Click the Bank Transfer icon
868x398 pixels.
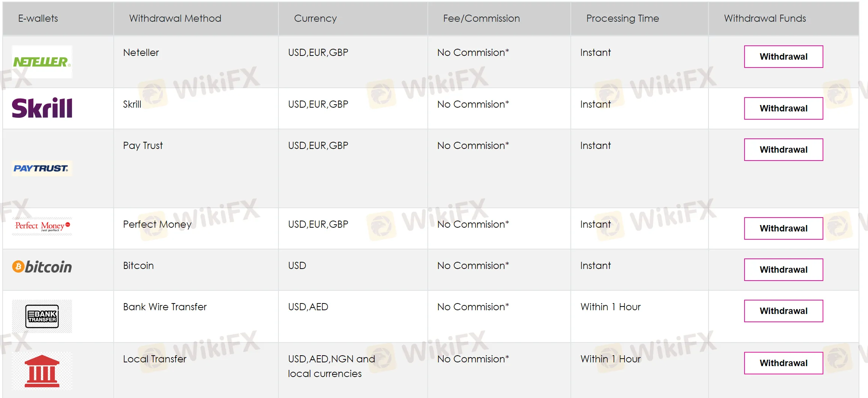pyautogui.click(x=42, y=316)
